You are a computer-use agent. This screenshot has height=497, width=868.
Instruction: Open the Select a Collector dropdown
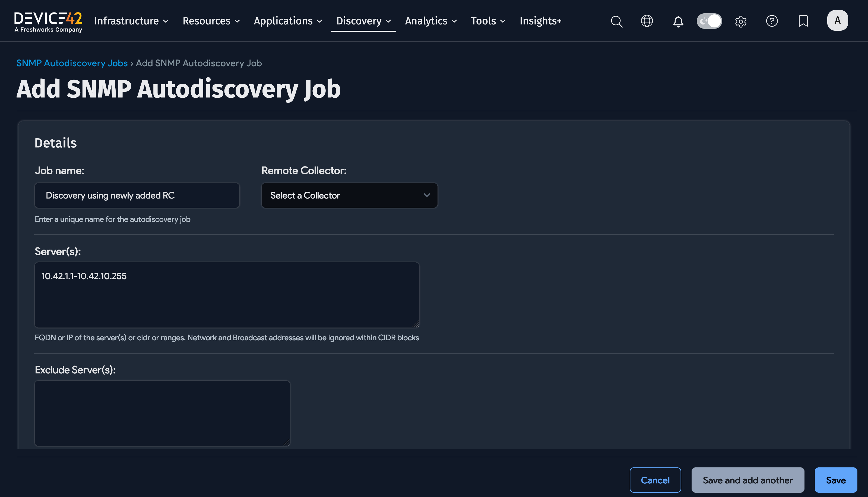click(x=349, y=195)
